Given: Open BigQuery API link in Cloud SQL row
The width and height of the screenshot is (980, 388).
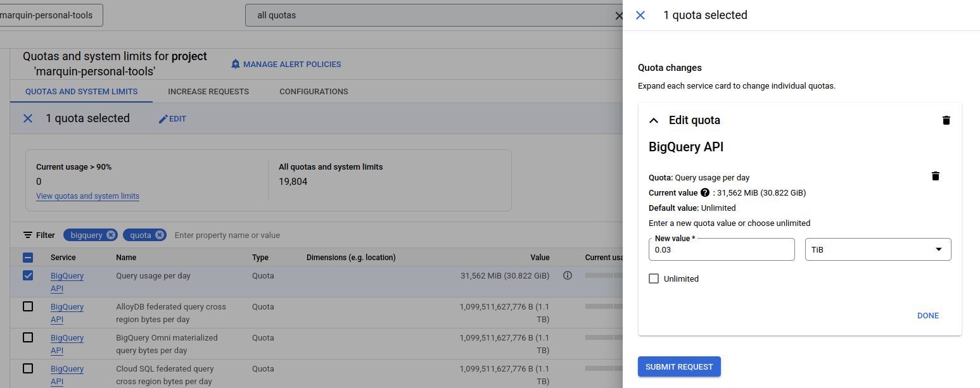Looking at the screenshot, I should 67,375.
